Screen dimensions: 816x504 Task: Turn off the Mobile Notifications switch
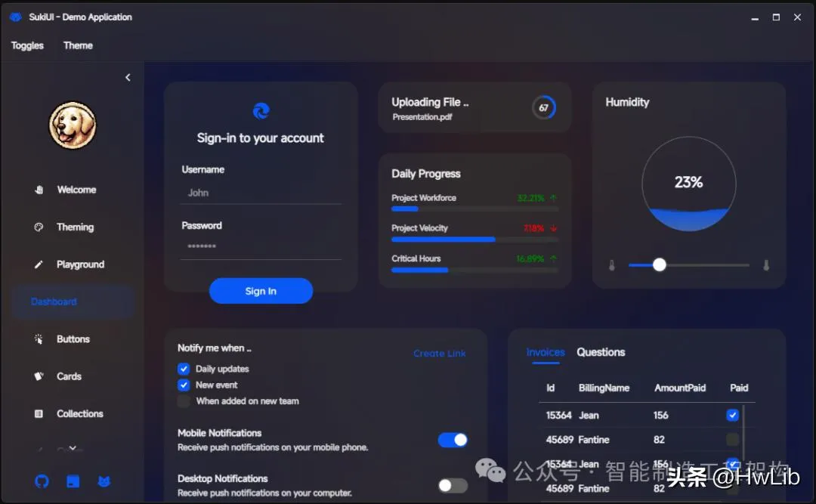pyautogui.click(x=453, y=440)
